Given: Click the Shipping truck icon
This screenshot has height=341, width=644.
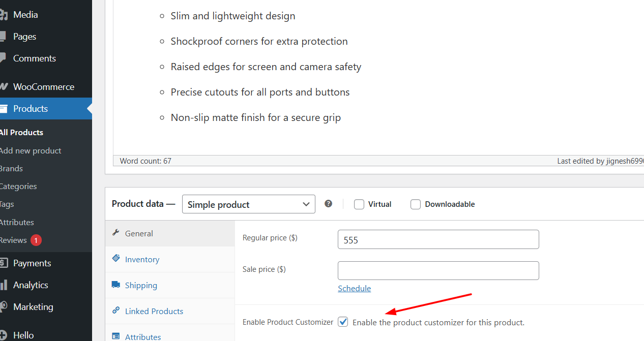Looking at the screenshot, I should click(116, 285).
